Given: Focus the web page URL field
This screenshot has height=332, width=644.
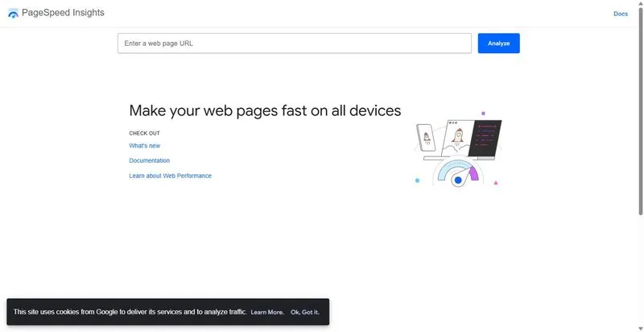Looking at the screenshot, I should 295,44.
